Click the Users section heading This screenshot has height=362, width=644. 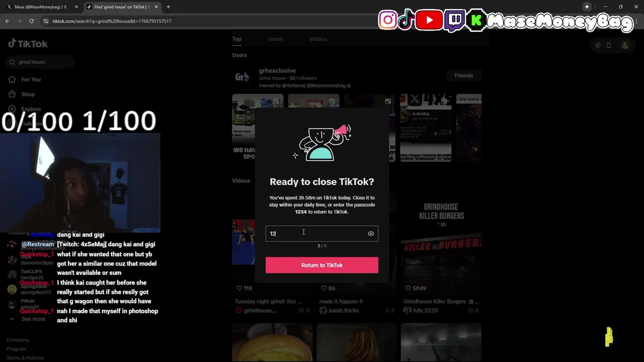pos(239,55)
